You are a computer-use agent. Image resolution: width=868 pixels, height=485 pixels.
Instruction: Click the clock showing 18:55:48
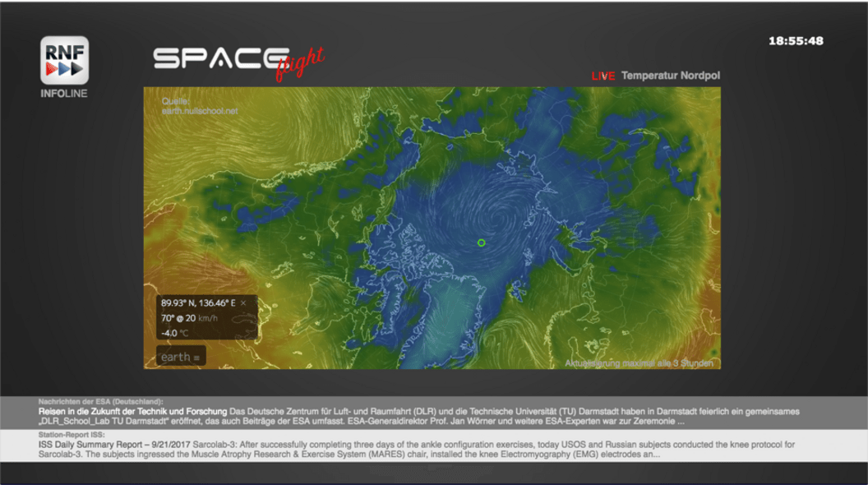click(x=795, y=40)
